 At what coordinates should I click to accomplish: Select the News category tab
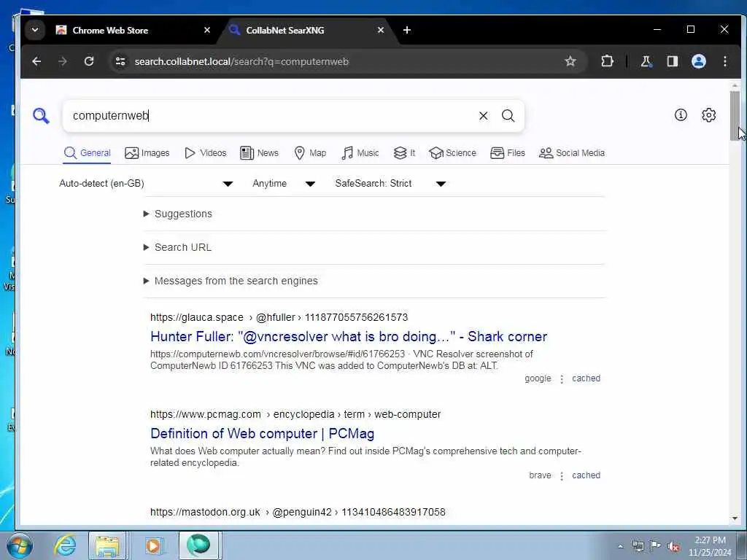pyautogui.click(x=259, y=153)
